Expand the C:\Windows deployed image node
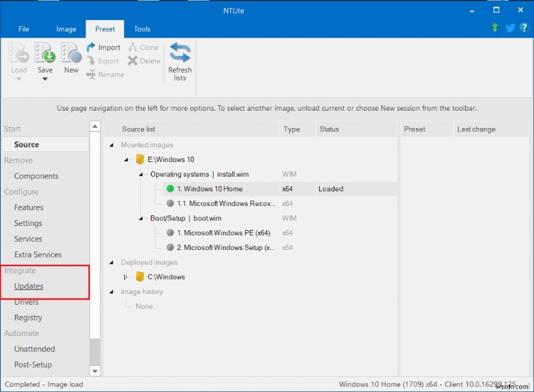 click(124, 277)
